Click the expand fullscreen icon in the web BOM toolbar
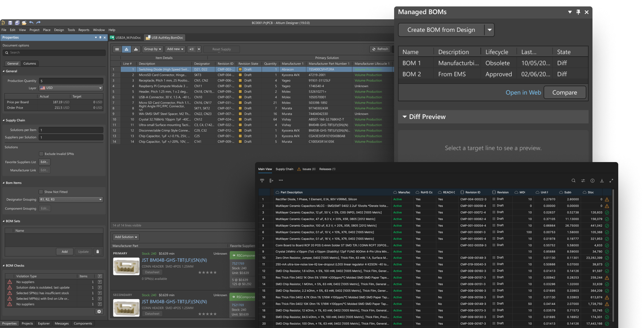Image resolution: width=644 pixels, height=328 pixels. coord(611,181)
